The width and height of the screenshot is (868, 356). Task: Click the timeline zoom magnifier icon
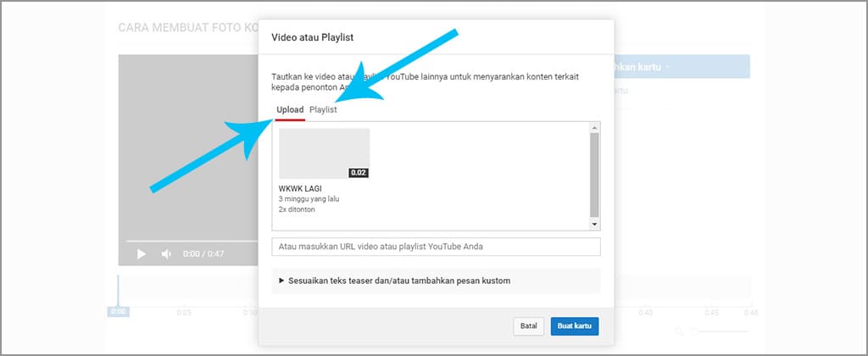tap(679, 331)
